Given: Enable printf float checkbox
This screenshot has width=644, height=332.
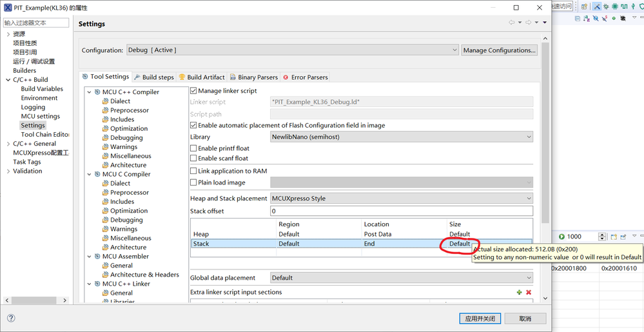Looking at the screenshot, I should coord(193,148).
